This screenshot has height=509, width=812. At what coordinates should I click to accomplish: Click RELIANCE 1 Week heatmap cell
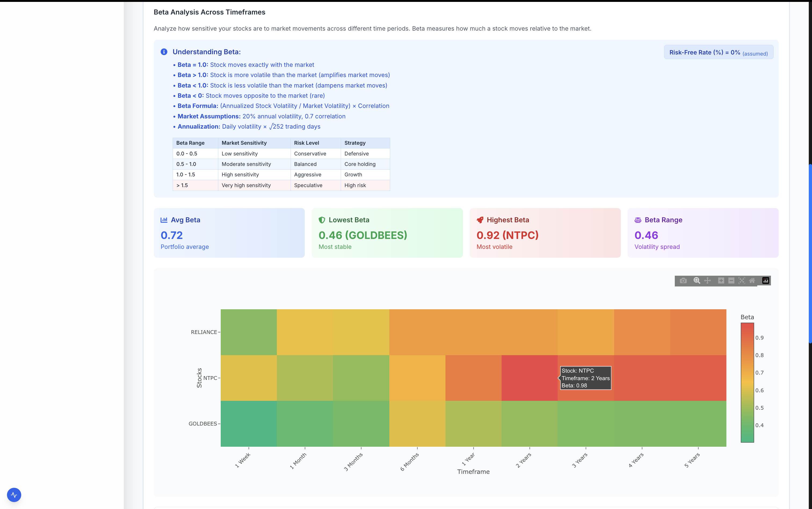[x=249, y=332]
